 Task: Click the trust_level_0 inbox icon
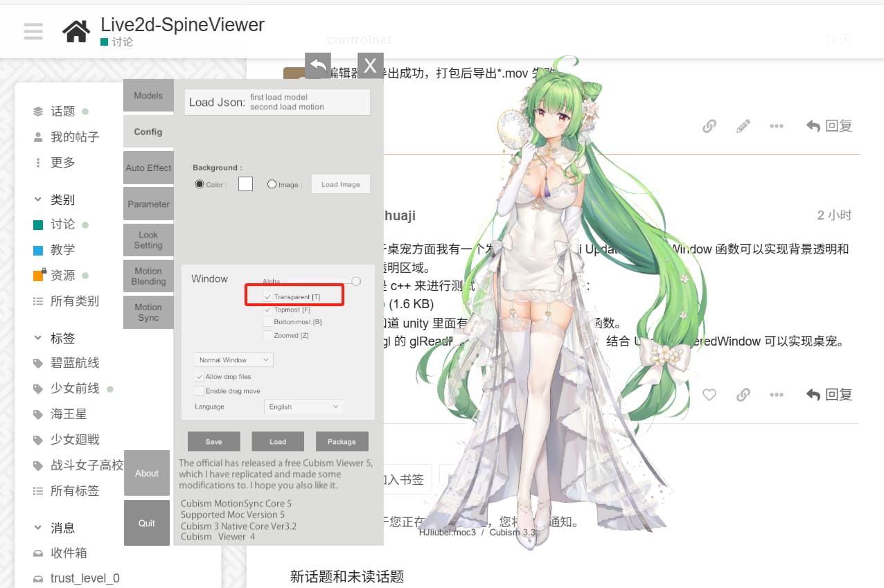[x=38, y=578]
